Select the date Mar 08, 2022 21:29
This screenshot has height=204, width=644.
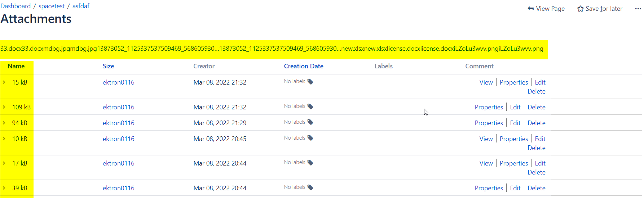220,123
